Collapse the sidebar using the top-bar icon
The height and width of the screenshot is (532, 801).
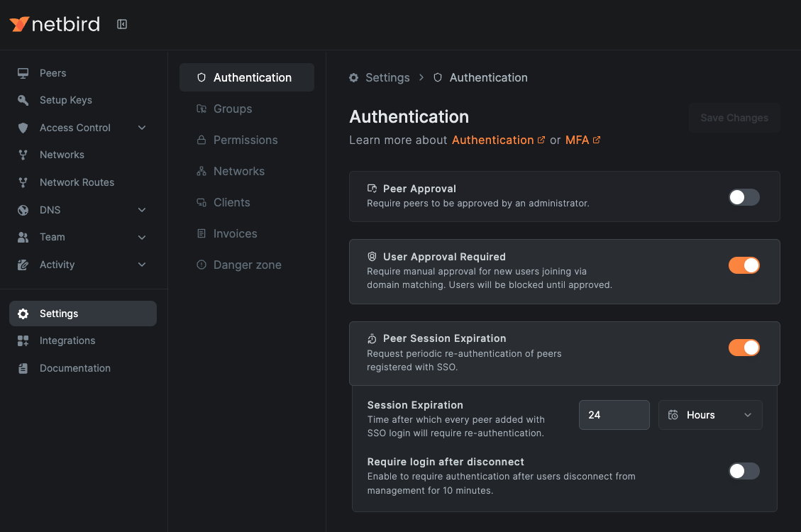tap(121, 23)
